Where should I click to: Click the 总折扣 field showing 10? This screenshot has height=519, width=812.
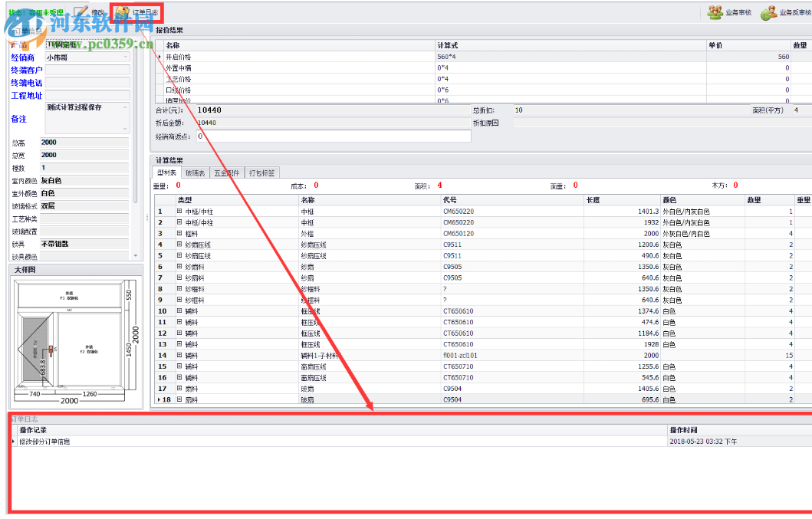tap(631, 110)
